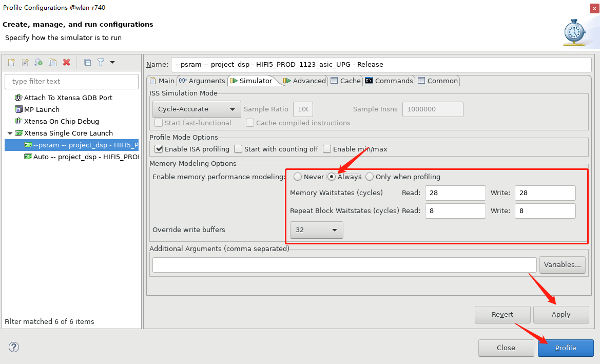Click the New prototype configuration icon
This screenshot has width=600, height=364.
(x=25, y=63)
